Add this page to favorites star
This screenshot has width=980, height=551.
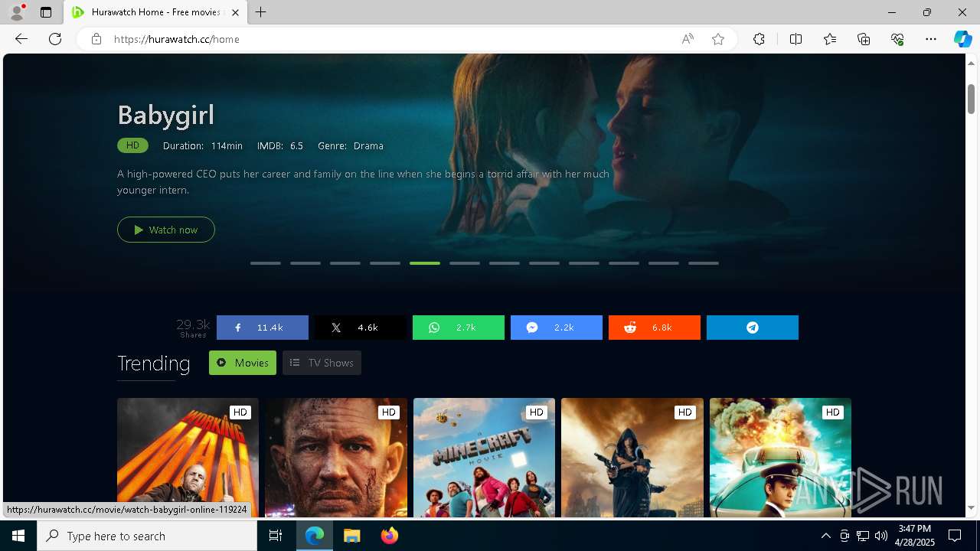pos(718,39)
